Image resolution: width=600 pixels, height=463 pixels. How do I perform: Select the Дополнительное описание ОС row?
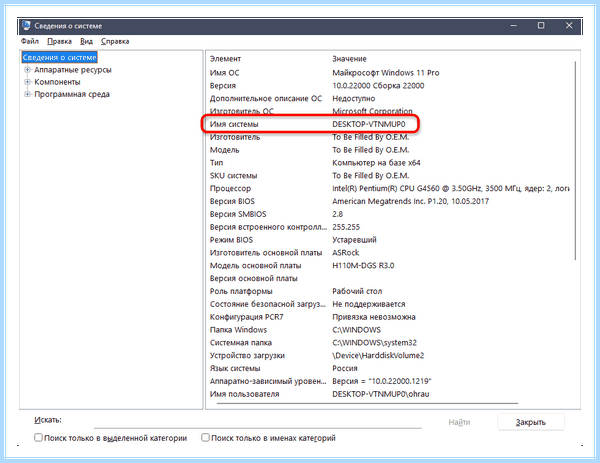[390, 99]
